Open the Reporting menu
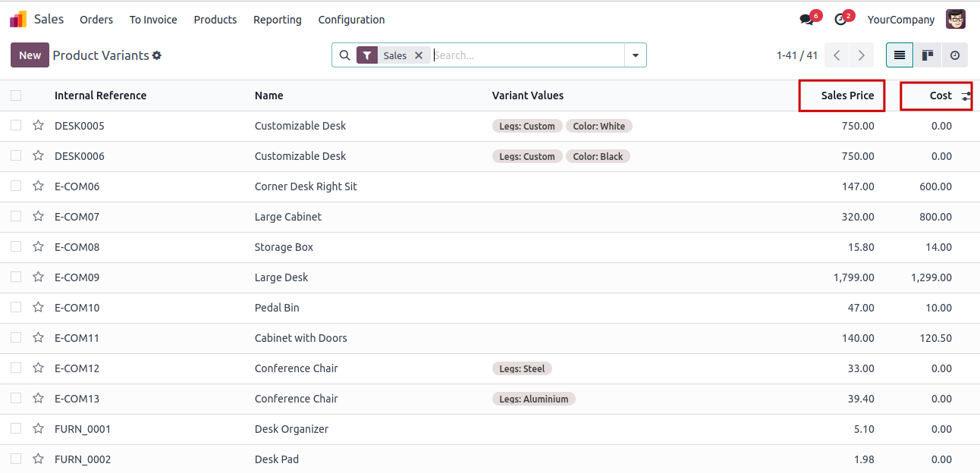The image size is (980, 473). click(278, 20)
